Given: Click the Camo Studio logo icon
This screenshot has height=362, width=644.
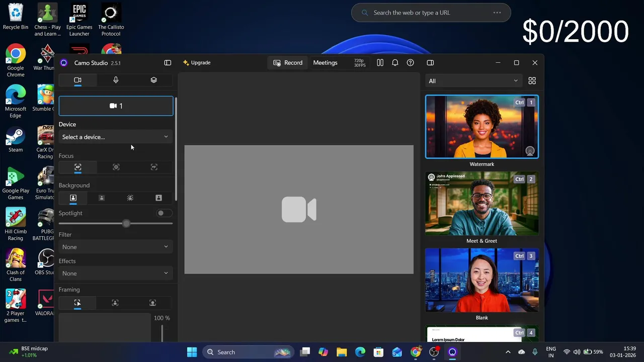Looking at the screenshot, I should point(63,63).
